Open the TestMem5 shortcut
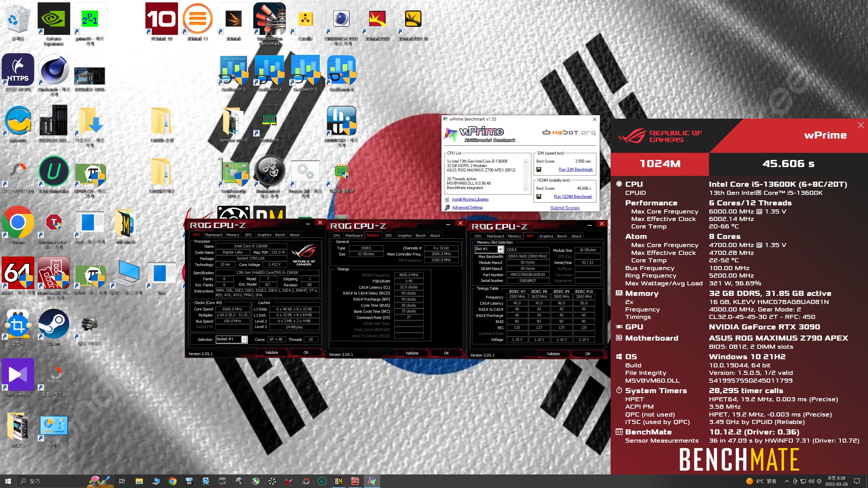Viewport: 868px width, 488px height. point(270,124)
